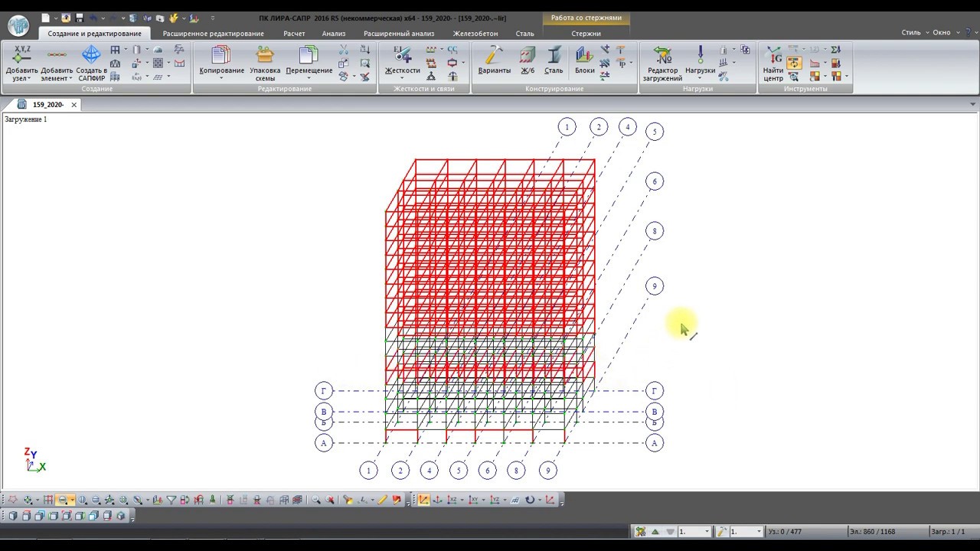
Task: Expand the Перемещение dropdown arrow
Action: [x=309, y=78]
